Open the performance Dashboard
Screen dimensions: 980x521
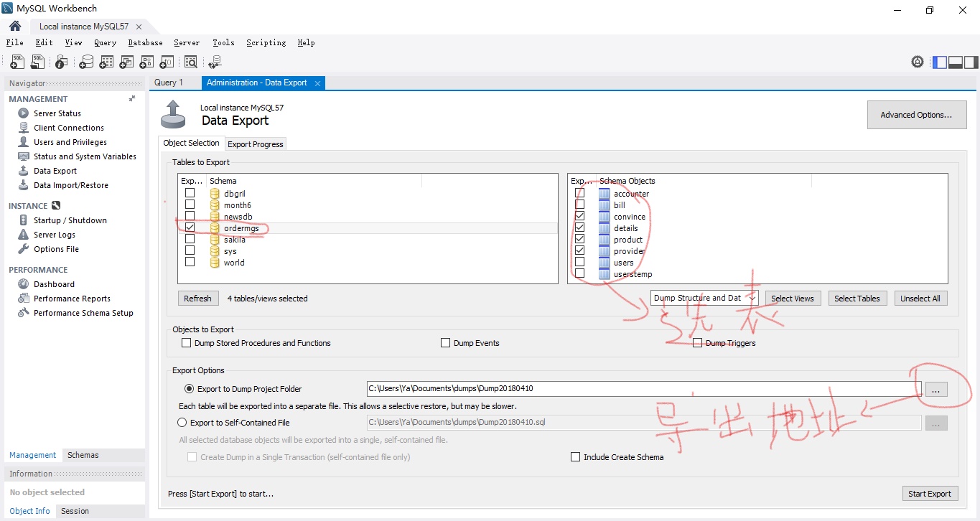[54, 284]
